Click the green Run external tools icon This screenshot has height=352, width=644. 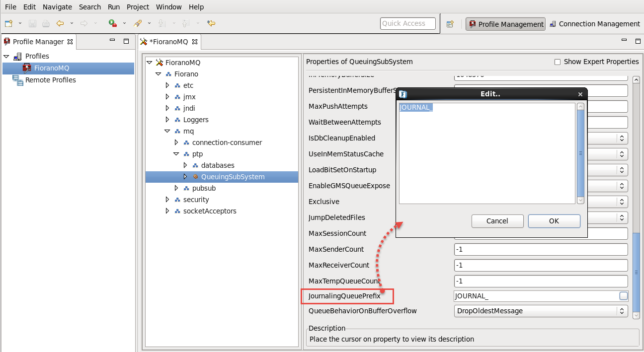point(113,23)
